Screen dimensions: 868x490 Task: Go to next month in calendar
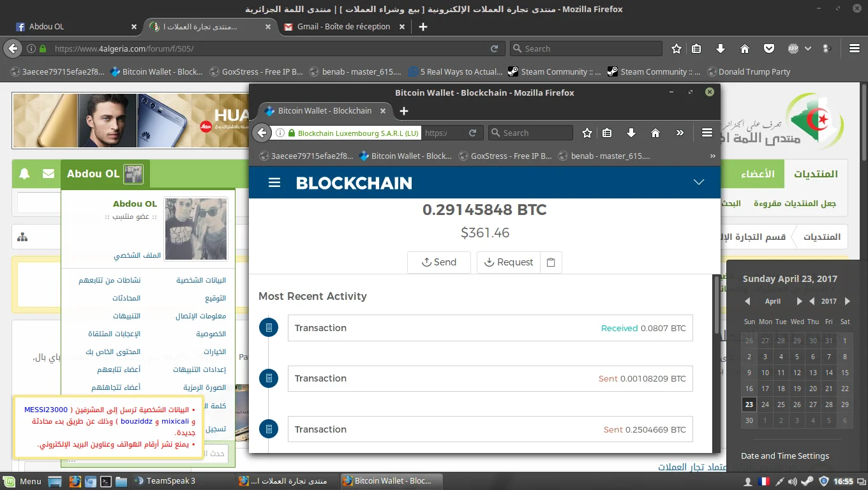(x=799, y=301)
